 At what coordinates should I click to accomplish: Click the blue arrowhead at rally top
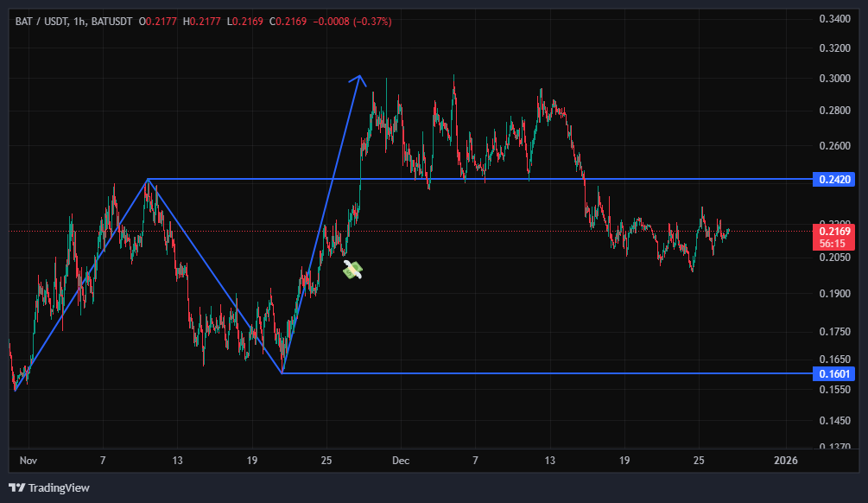coord(358,79)
